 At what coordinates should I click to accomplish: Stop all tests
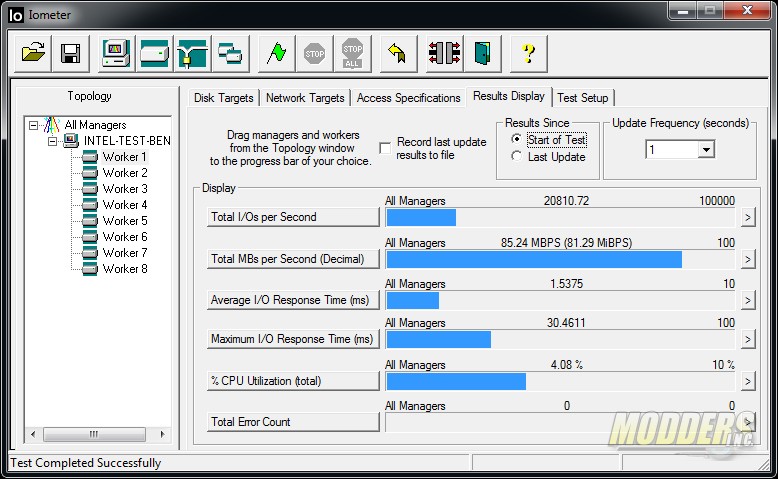click(x=352, y=53)
